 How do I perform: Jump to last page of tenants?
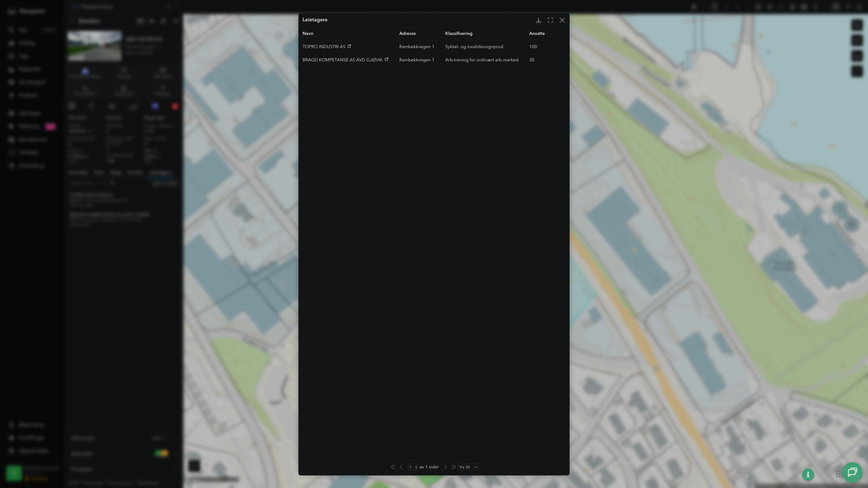click(453, 467)
